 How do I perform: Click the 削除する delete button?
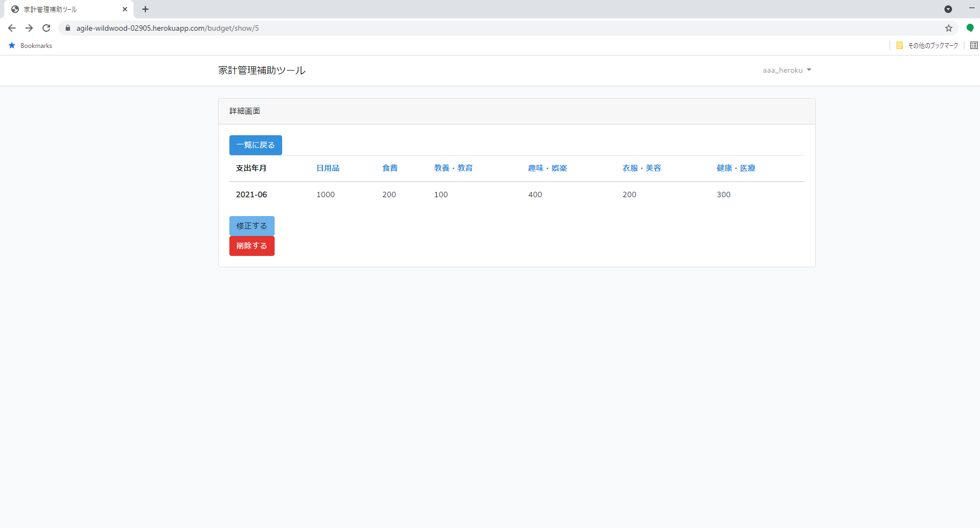(x=252, y=246)
